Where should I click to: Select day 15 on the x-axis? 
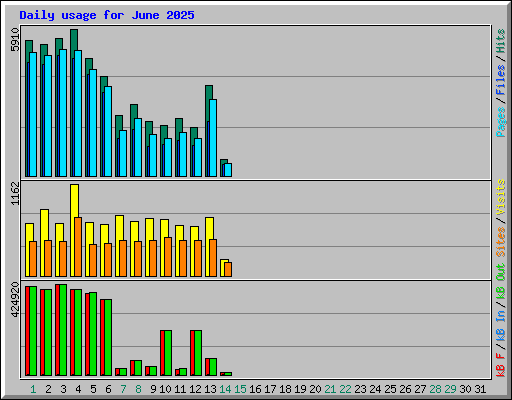coord(240,389)
